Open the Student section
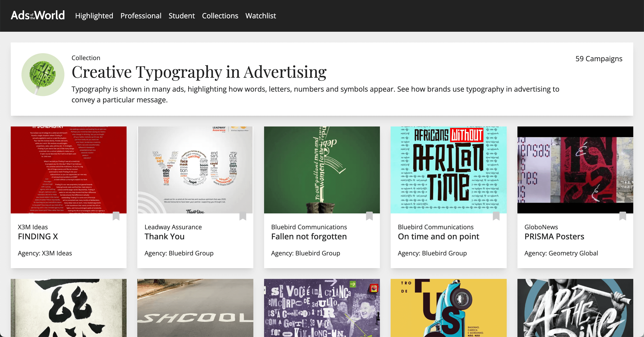 pos(182,15)
